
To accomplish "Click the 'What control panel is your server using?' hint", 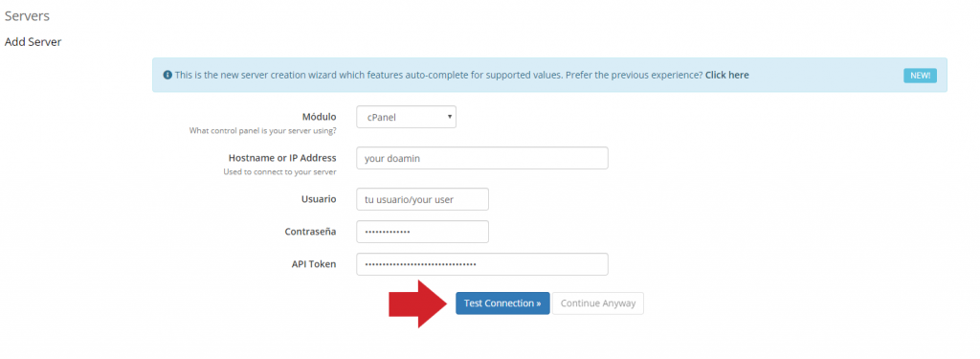I will click(x=262, y=131).
